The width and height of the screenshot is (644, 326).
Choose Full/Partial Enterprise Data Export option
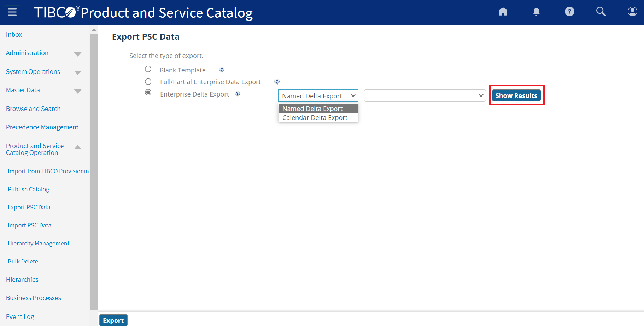point(148,82)
